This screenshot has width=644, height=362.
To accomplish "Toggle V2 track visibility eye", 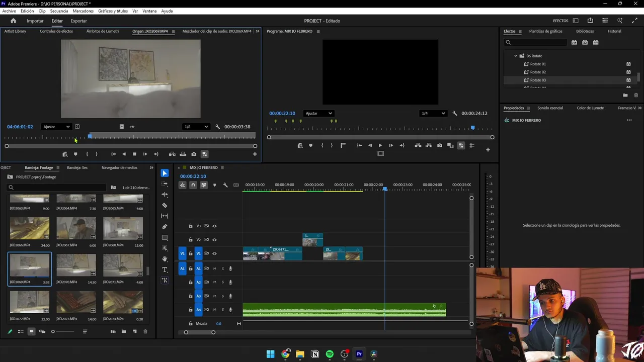I will 214,240.
